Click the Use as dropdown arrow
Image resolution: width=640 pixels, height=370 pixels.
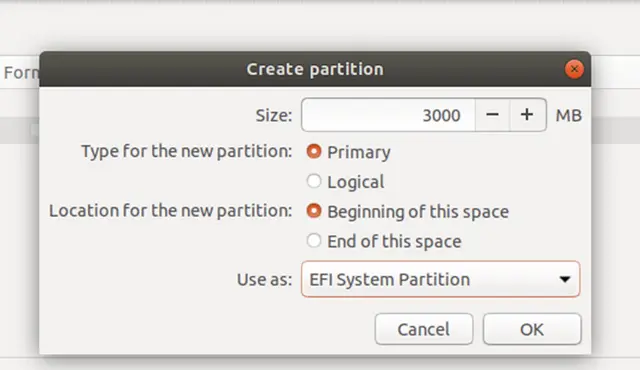pos(565,279)
